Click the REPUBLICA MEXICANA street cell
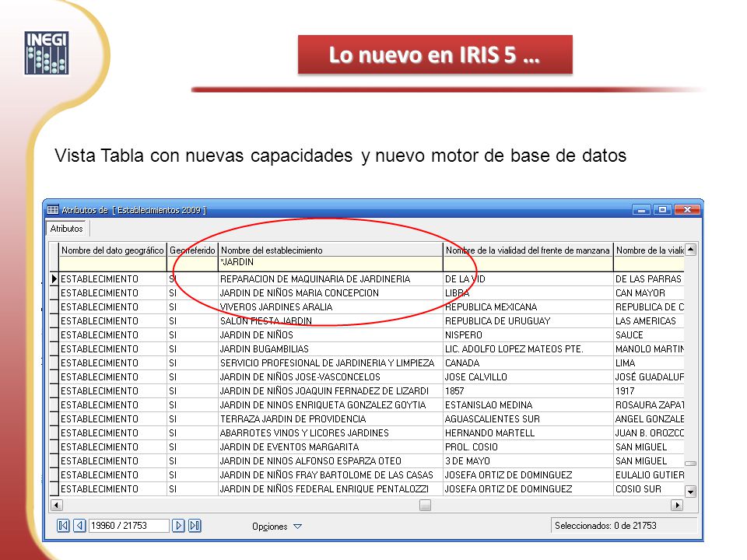The height and width of the screenshot is (560, 747). [528, 306]
